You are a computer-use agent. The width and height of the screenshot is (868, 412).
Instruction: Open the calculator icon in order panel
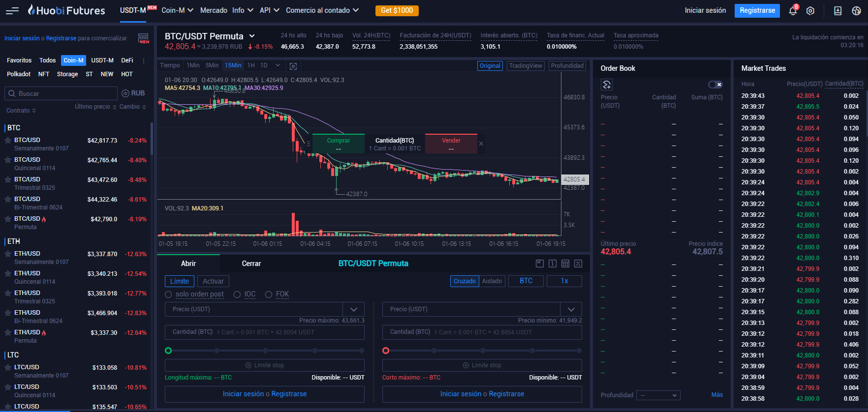coord(565,264)
